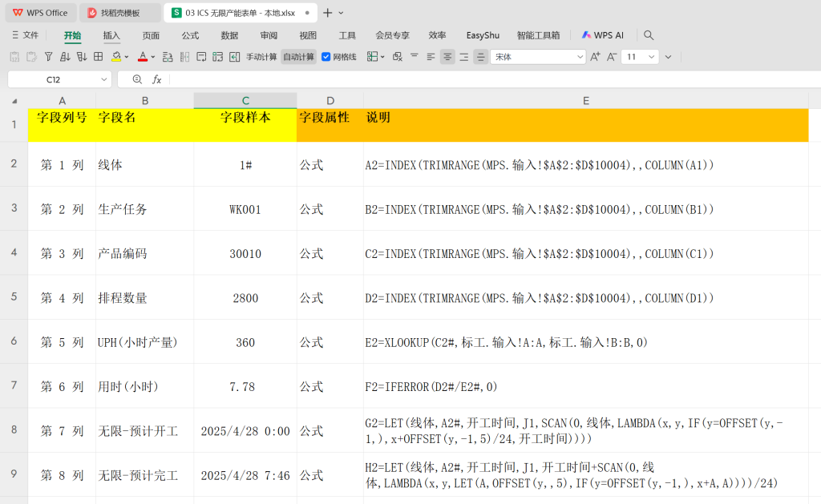The width and height of the screenshot is (821, 504).
Task: Click the clear format icon with x
Action: coord(398,57)
